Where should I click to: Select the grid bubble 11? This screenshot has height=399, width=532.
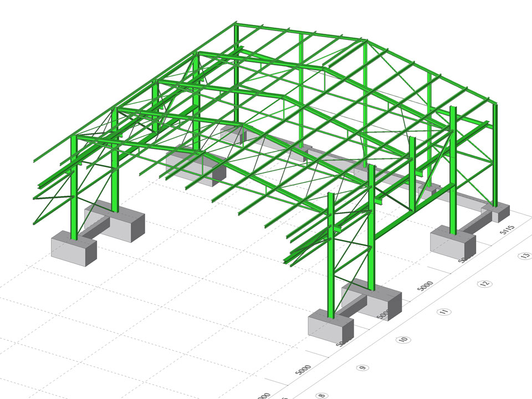444,311
